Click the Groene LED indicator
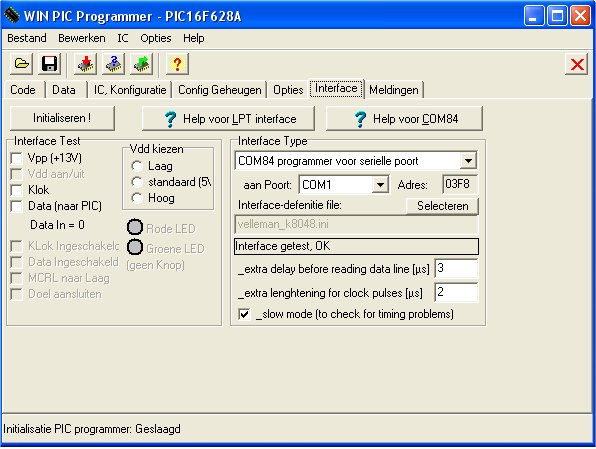This screenshot has height=449, width=596. click(x=135, y=247)
